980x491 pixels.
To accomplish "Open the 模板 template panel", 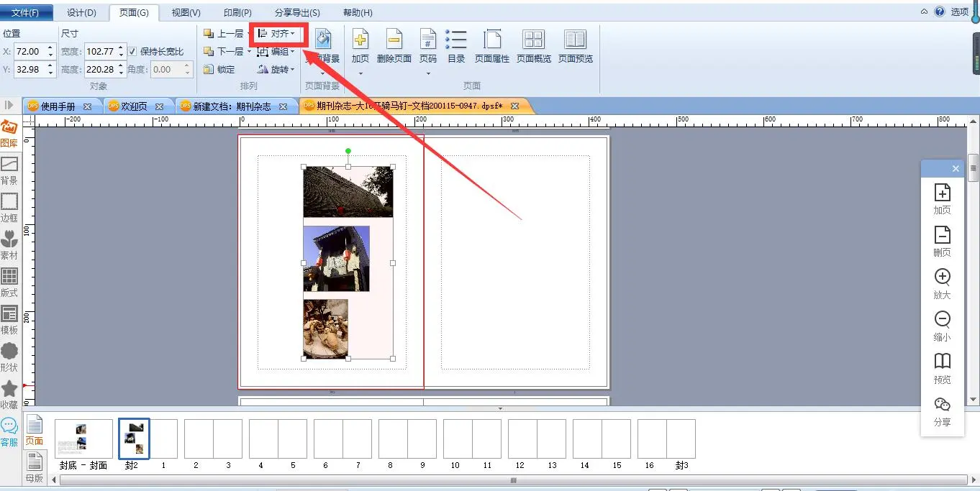I will point(9,321).
